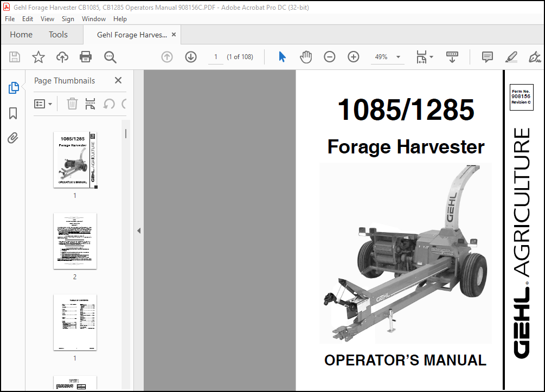Viewport: 545px width, 392px height.
Task: Zoom out with minus button
Action: [330, 56]
